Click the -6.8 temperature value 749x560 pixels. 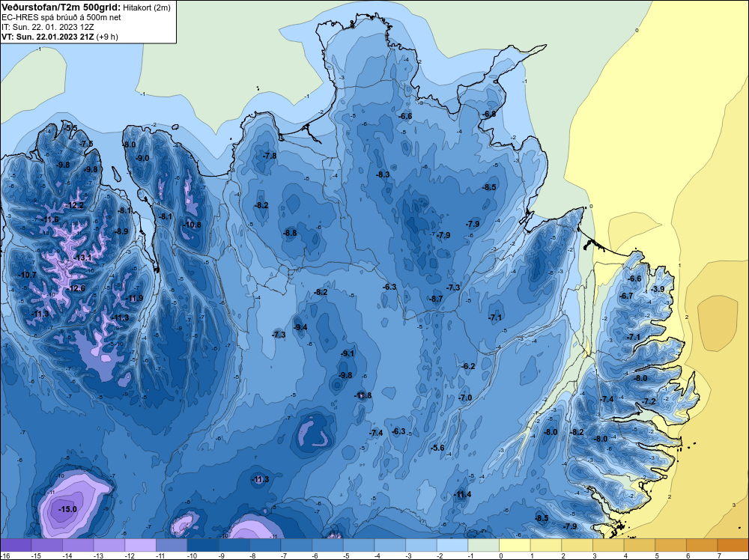pos(489,114)
